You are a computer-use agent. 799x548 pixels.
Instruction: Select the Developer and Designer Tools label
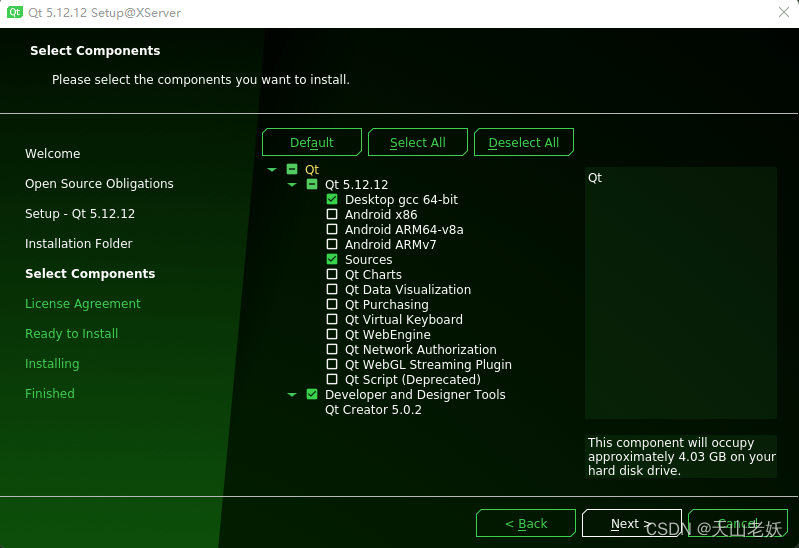(415, 395)
